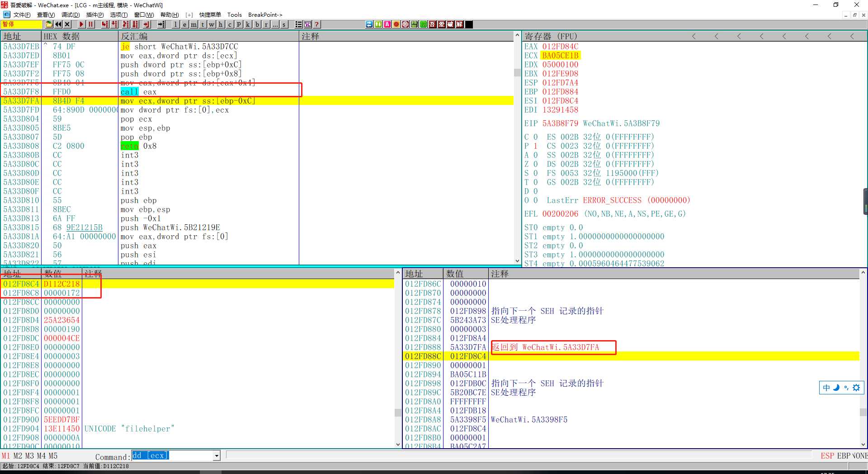
Task: Click the Trace Over toolbar icon
Action: tap(135, 24)
